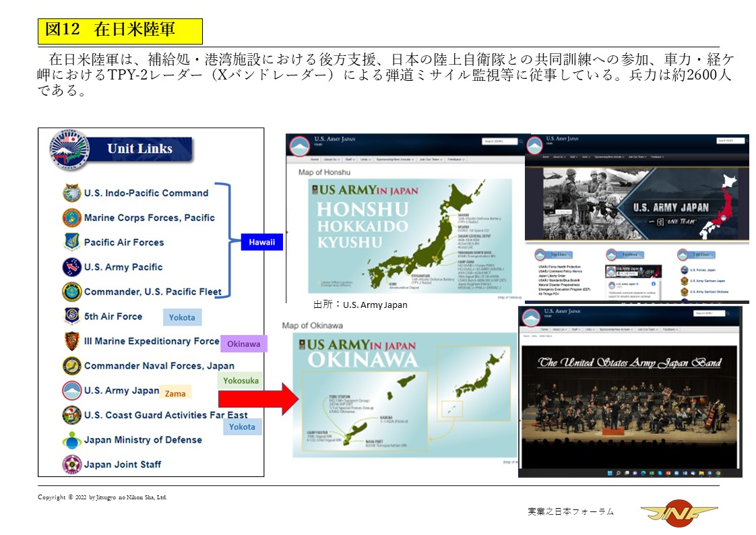Expand About Us menu on the Band page
This screenshot has width=756, height=535.
[560, 329]
